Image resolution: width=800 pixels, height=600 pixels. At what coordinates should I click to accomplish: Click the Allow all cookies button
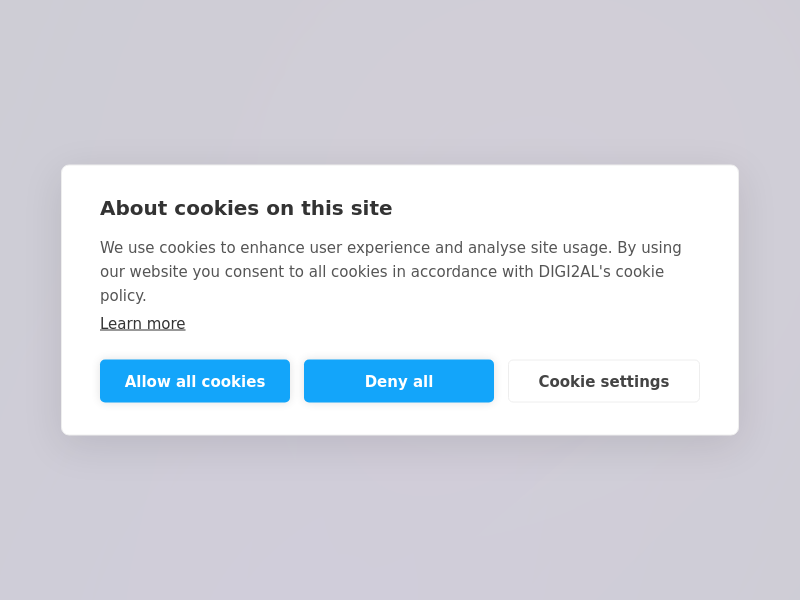click(195, 381)
